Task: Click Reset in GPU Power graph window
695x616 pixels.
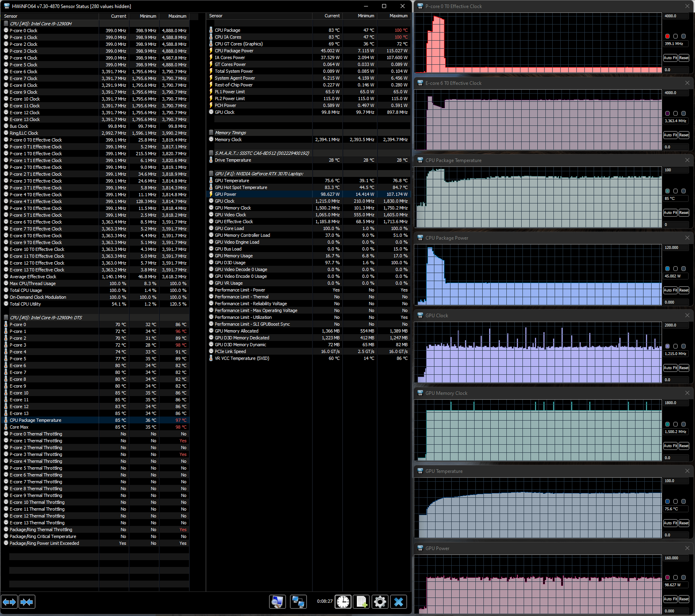Action: click(684, 599)
